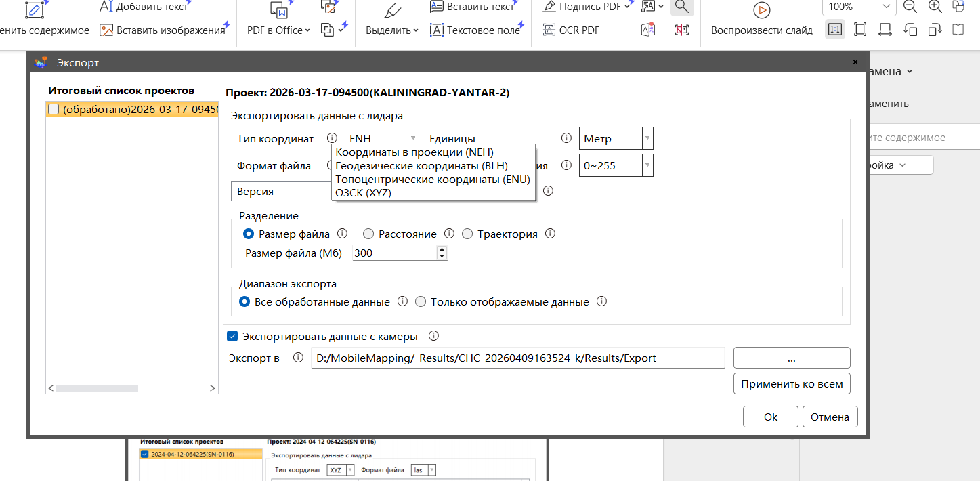Click the file size field showing 300
980x481 pixels.
(394, 253)
